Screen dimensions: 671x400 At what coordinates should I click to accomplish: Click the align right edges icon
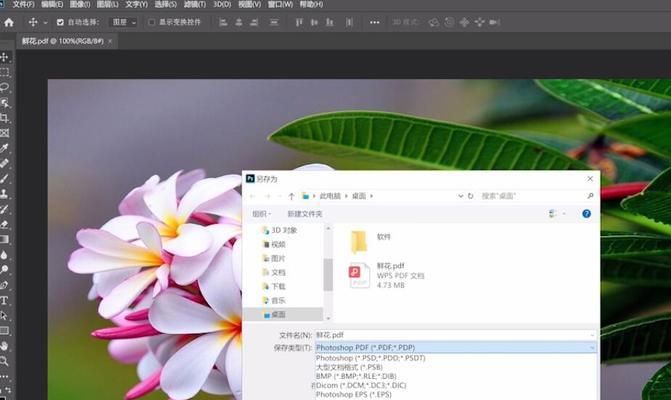(x=254, y=22)
